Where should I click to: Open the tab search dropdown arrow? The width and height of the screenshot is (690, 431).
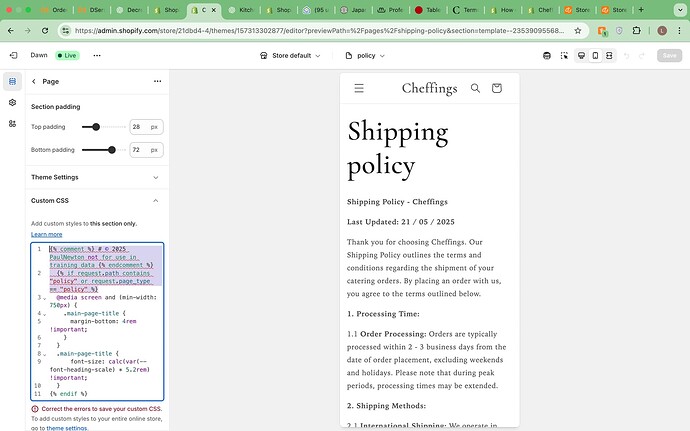click(x=680, y=9)
